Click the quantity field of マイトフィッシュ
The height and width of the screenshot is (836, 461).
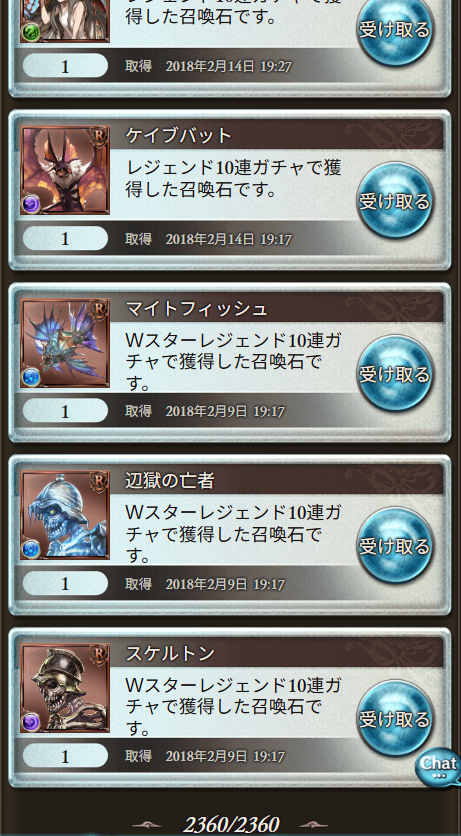(65, 411)
